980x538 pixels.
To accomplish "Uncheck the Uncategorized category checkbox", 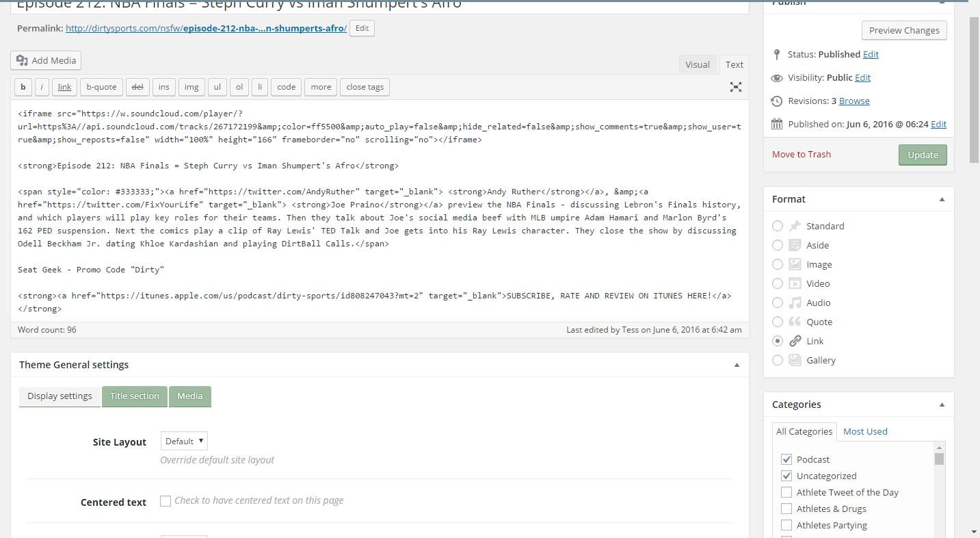I will click(786, 476).
